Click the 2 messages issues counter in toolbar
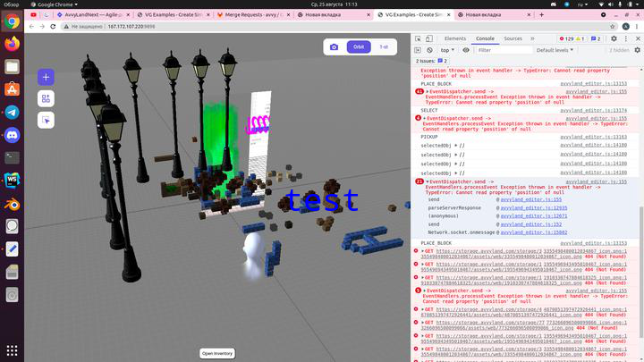Screen dimensions: 644x362 [x=596, y=38]
